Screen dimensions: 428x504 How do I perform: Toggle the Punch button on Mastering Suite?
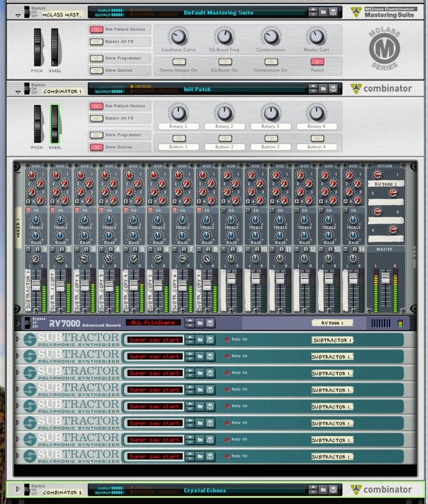click(x=317, y=62)
